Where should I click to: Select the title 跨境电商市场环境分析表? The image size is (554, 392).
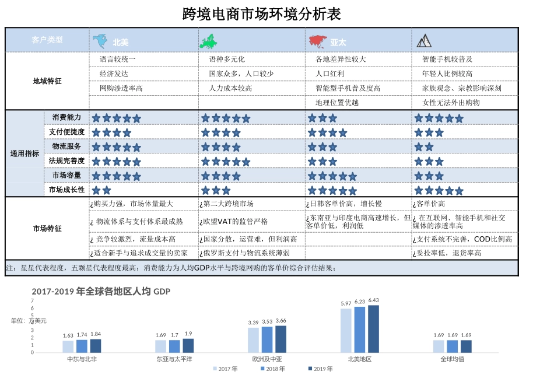click(262, 14)
